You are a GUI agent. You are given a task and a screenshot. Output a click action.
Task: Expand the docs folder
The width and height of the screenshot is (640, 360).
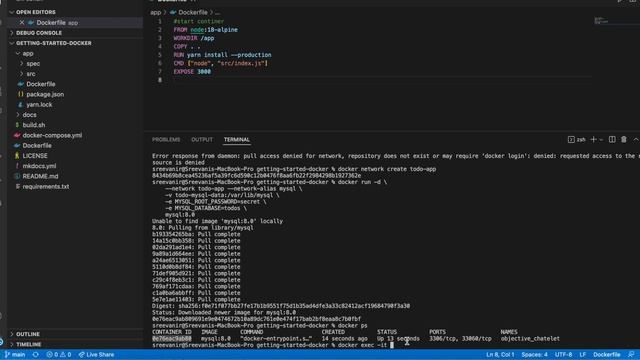pyautogui.click(x=18, y=115)
